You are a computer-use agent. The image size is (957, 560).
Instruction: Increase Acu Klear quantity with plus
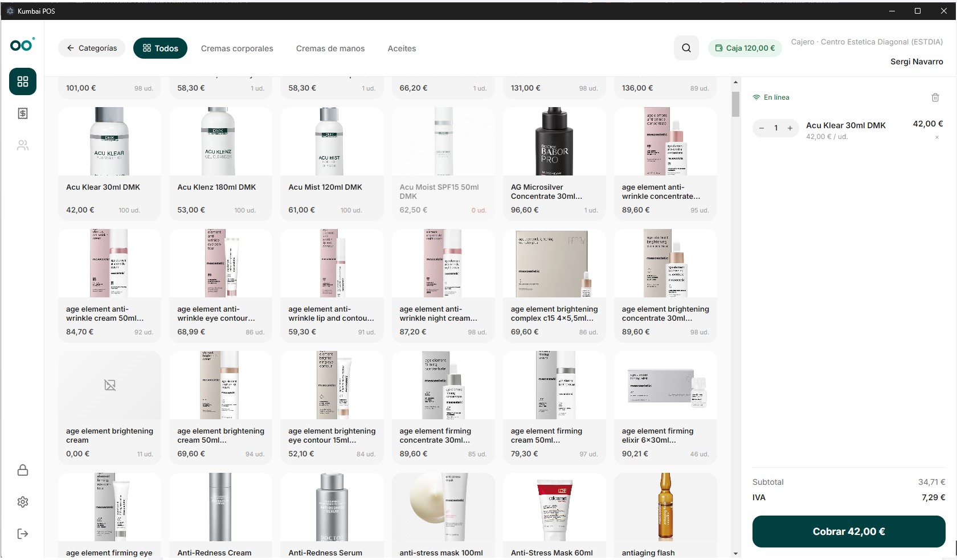point(790,128)
